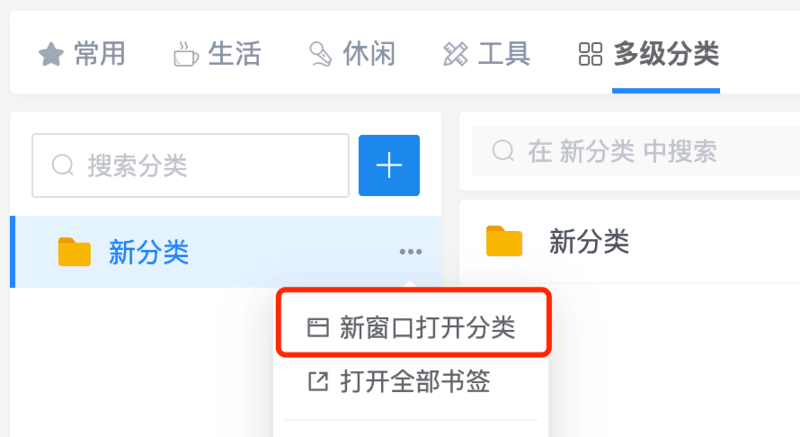Screen dimensions: 800x437
Task: Open the three-dot menu for 新分类
Action: pos(411,251)
